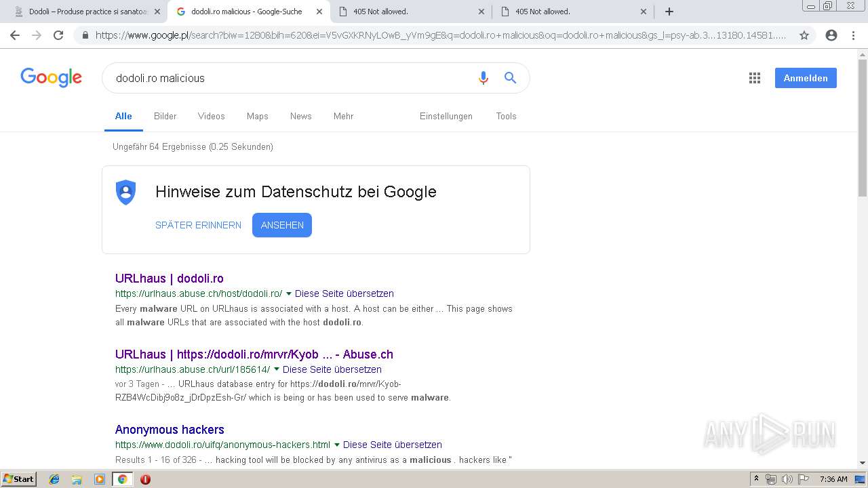Translate Anonymous hackers page via Diese Seite übersetzen
This screenshot has height=488, width=868.
click(392, 445)
